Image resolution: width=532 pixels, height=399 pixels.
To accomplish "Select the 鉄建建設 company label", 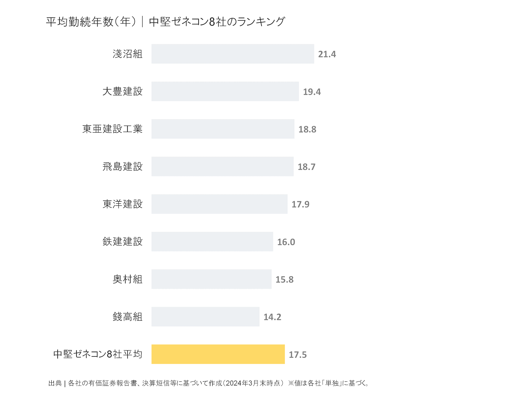I will point(122,241).
